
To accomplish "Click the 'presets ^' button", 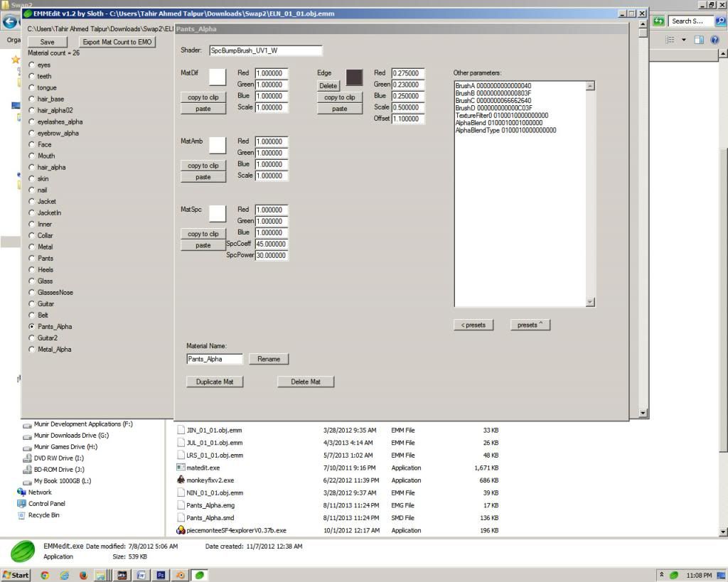I will [530, 325].
